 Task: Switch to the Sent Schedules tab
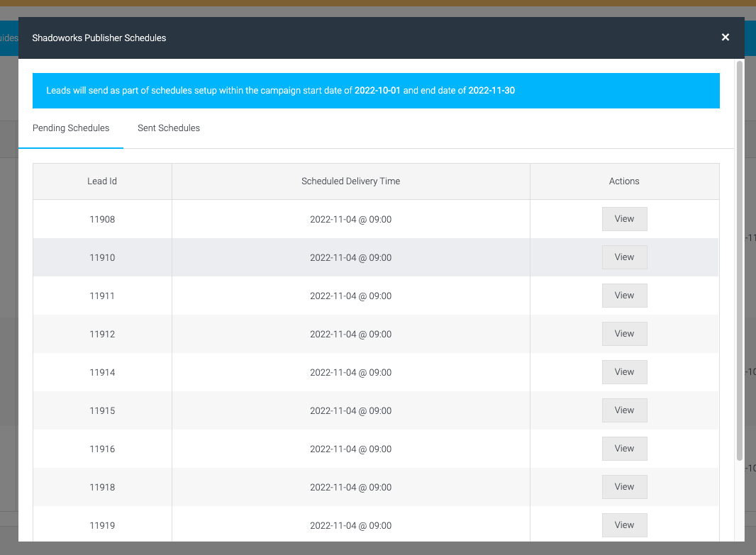click(168, 128)
